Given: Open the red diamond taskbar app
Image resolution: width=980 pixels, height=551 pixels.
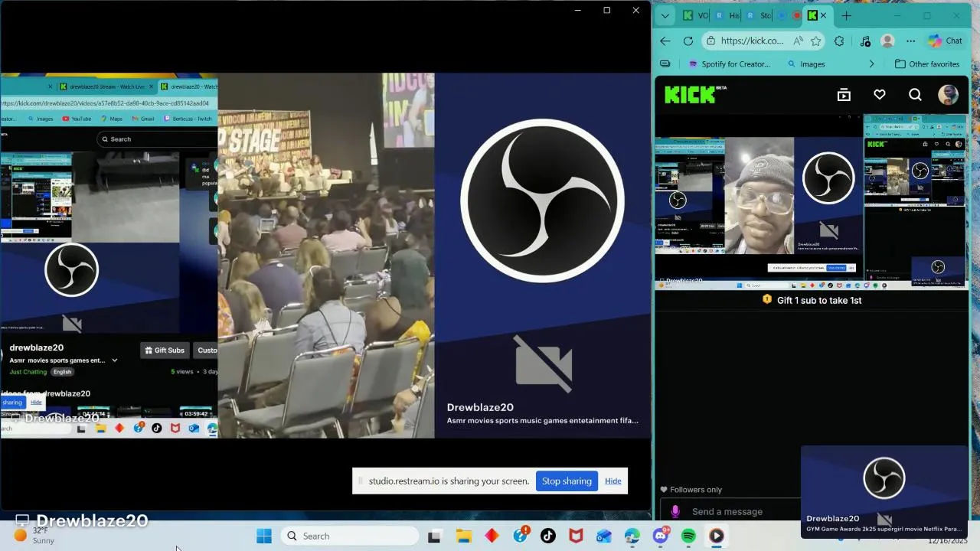Looking at the screenshot, I should point(492,536).
